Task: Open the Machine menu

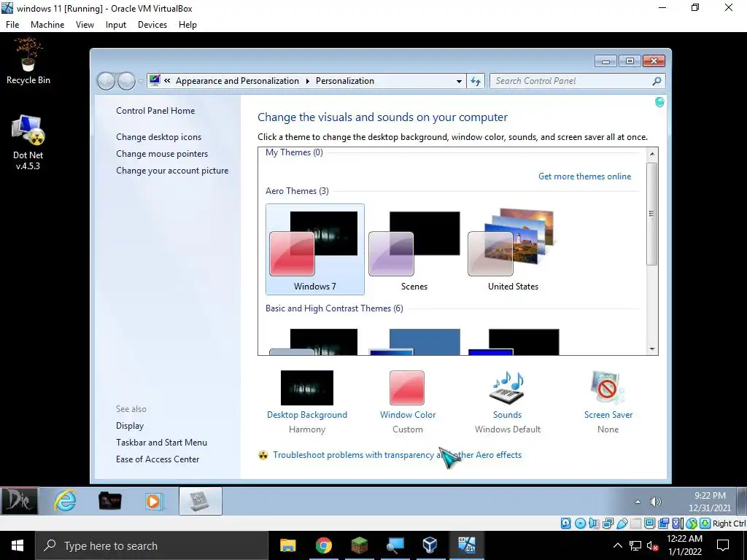Action: [x=47, y=25]
